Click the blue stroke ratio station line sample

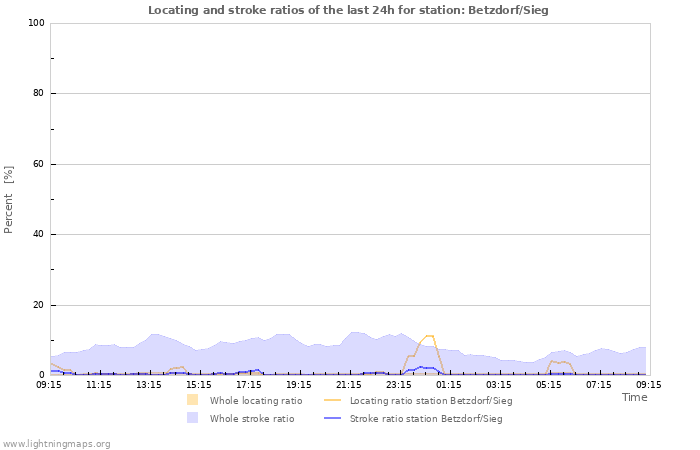point(332,418)
